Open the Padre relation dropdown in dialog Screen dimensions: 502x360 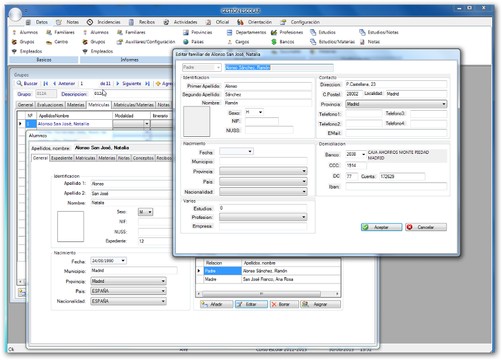218,67
